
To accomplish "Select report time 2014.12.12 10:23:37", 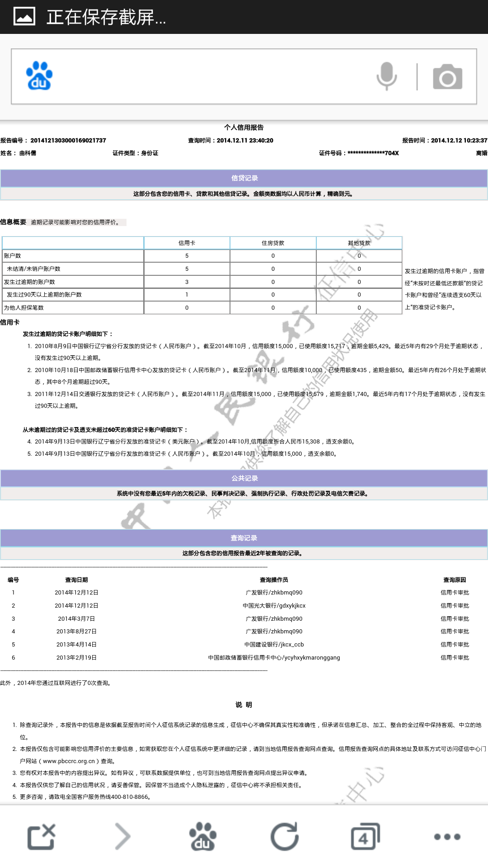I will point(459,141).
